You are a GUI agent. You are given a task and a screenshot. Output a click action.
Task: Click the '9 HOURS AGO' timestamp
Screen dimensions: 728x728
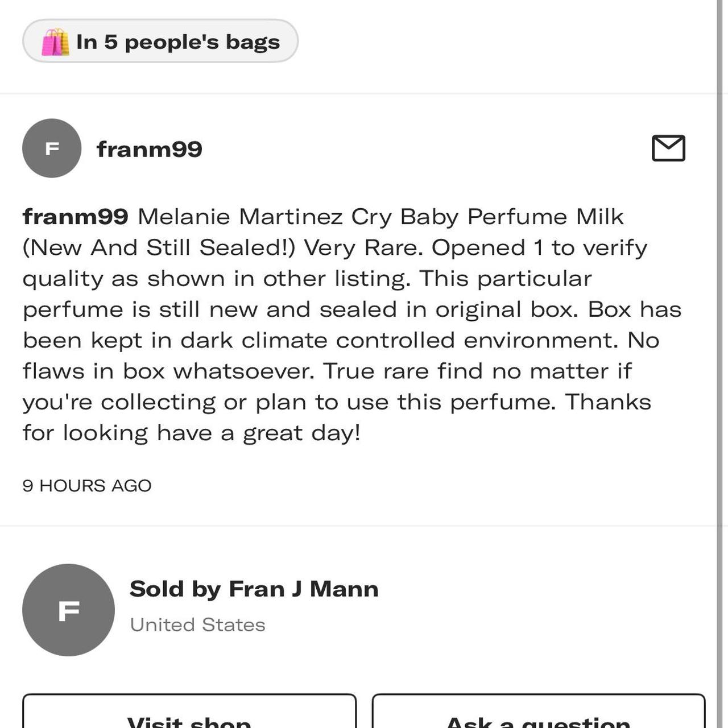coord(86,485)
